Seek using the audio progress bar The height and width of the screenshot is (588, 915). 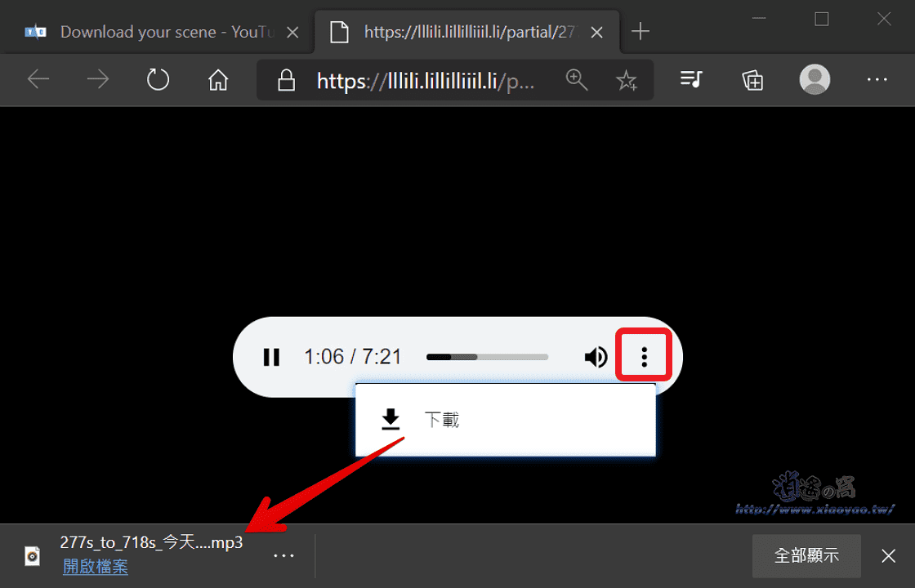[487, 357]
